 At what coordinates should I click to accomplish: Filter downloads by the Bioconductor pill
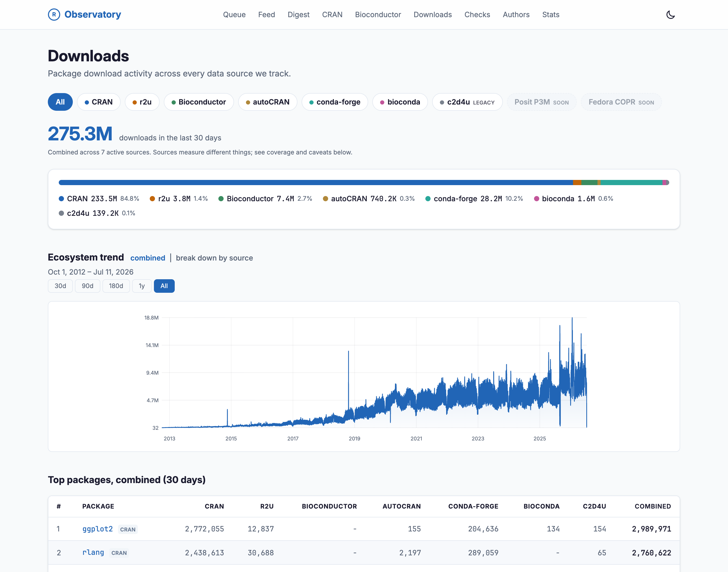[x=199, y=102]
